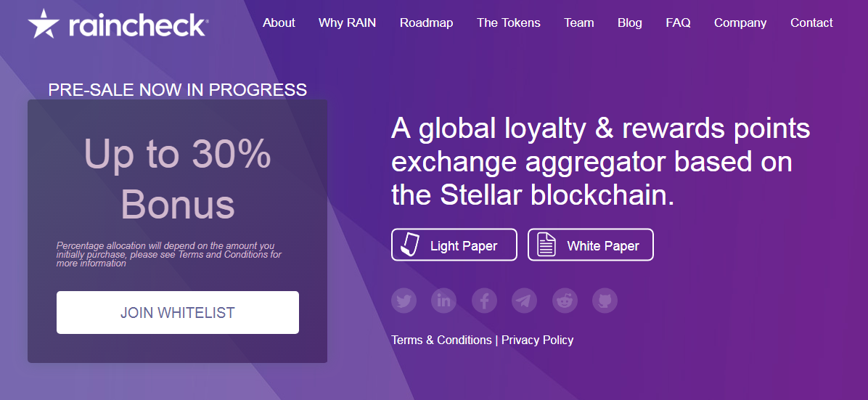This screenshot has height=400, width=868.
Task: Click the raincheck star logo
Action: pyautogui.click(x=43, y=24)
